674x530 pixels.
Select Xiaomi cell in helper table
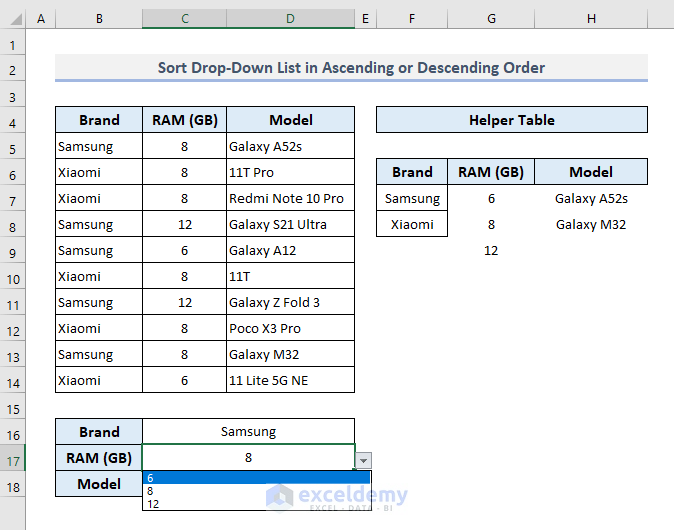pyautogui.click(x=412, y=224)
